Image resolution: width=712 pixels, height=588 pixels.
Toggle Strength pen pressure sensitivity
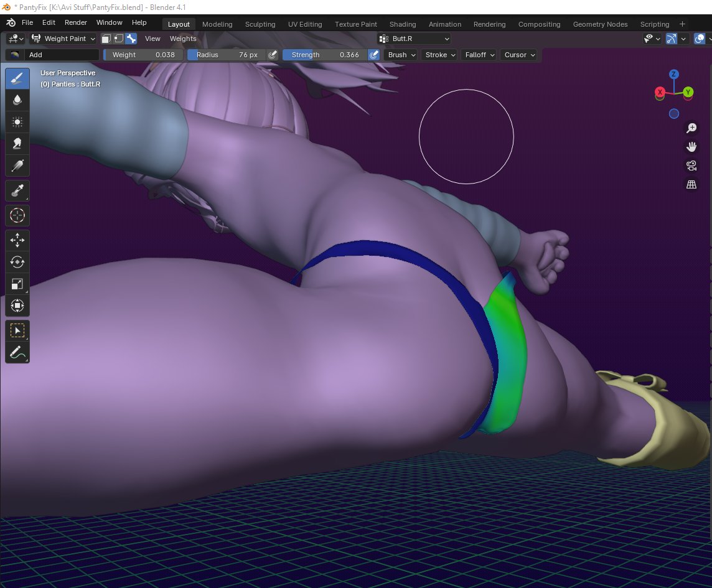373,55
